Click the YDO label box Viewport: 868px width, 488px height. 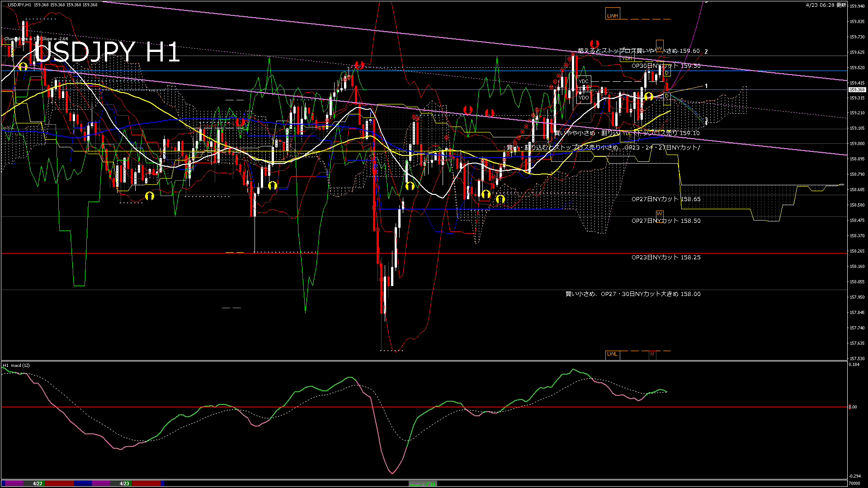[x=584, y=98]
